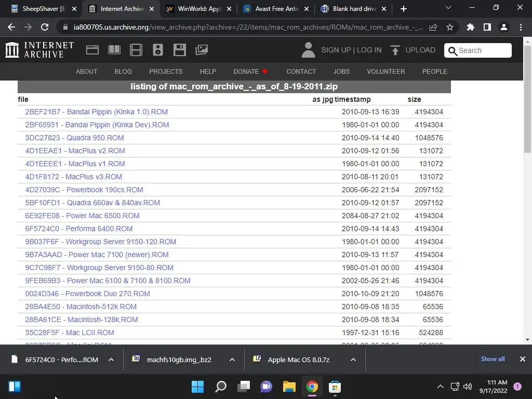Screen dimensions: 532x399
Task: Show hidden system tray icons
Action: tap(441, 387)
